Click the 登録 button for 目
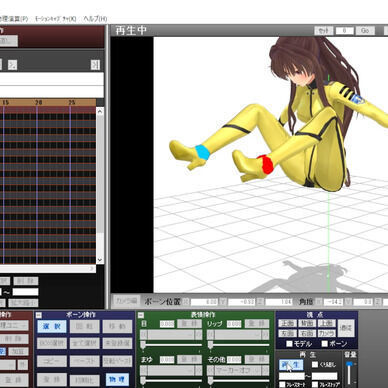This screenshot has width=388, height=388. pyautogui.click(x=189, y=323)
